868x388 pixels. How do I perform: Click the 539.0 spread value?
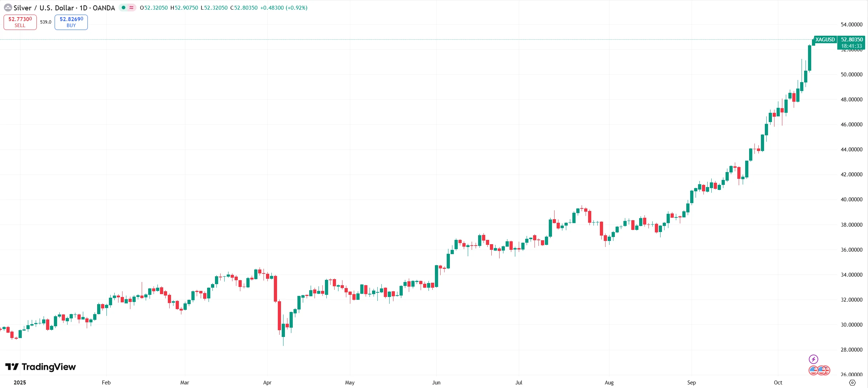[46, 22]
